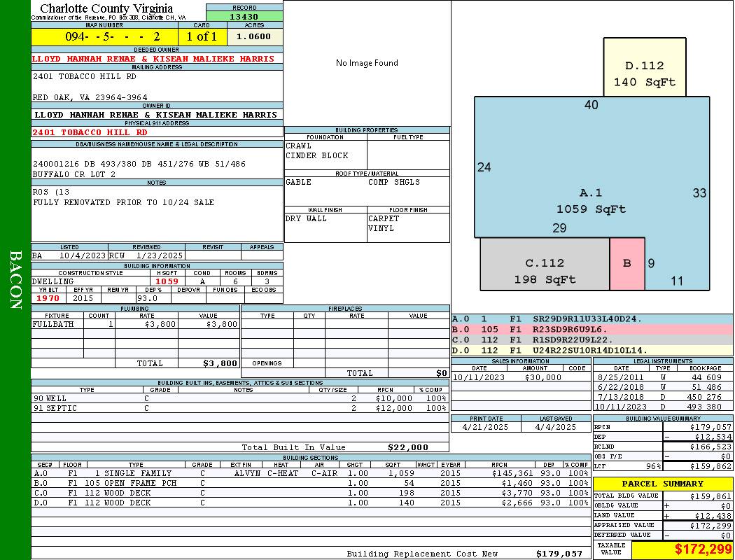This screenshot has height=560, width=735.
Task: Click the record number 13430
Action: pos(244,17)
